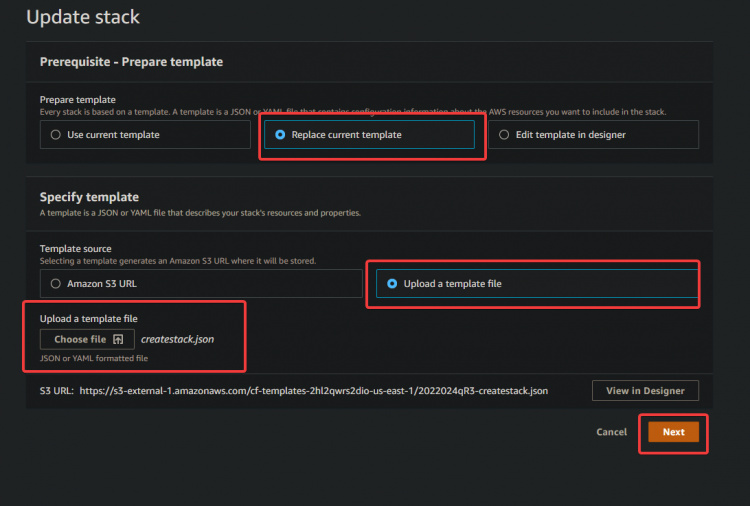
Task: Select the Upload a template file radio option
Action: point(392,283)
